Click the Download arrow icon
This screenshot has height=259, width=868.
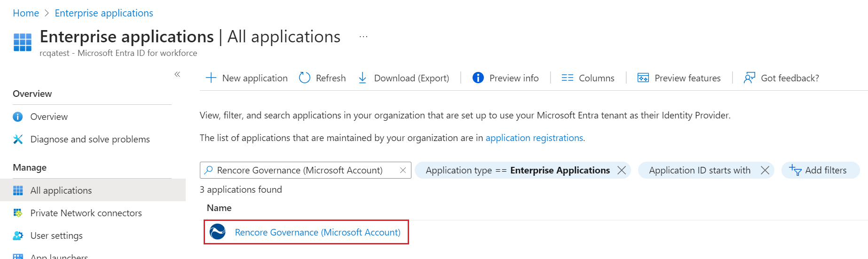[x=363, y=78]
